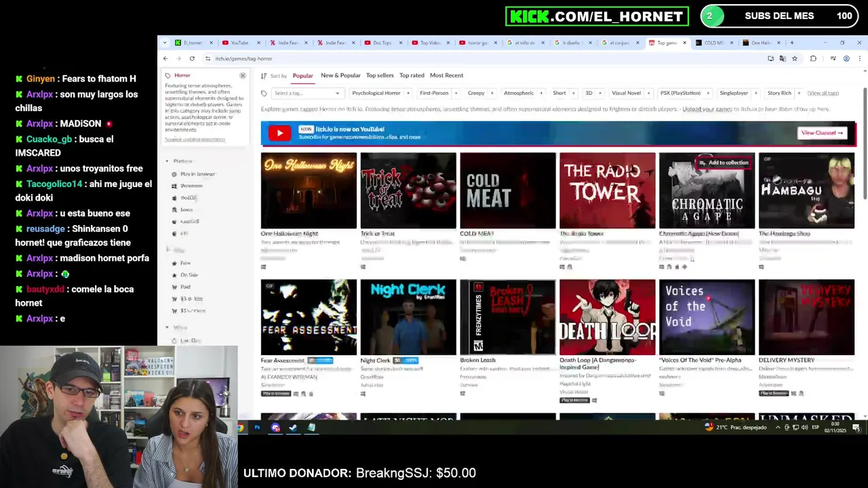
Task: Open the View all tags link
Action: pos(823,93)
